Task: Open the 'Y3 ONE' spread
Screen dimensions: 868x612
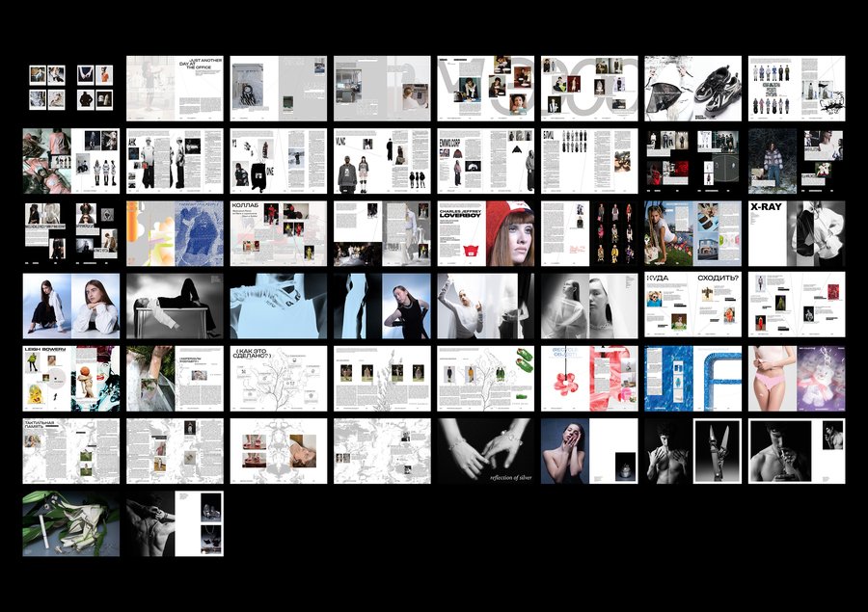Action: pyautogui.click(x=279, y=161)
